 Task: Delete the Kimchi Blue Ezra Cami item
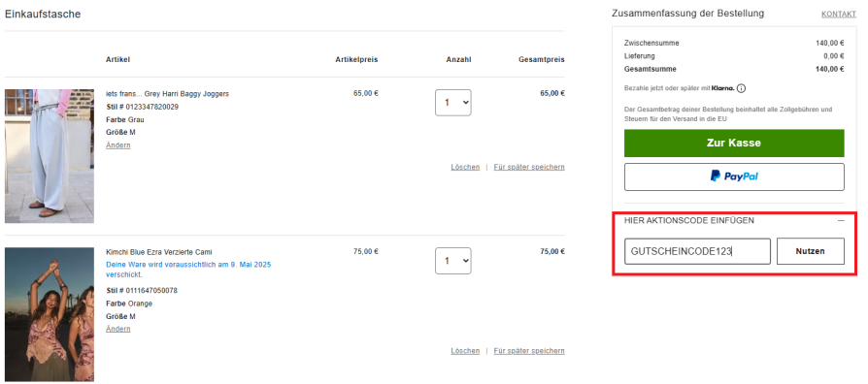[465, 351]
